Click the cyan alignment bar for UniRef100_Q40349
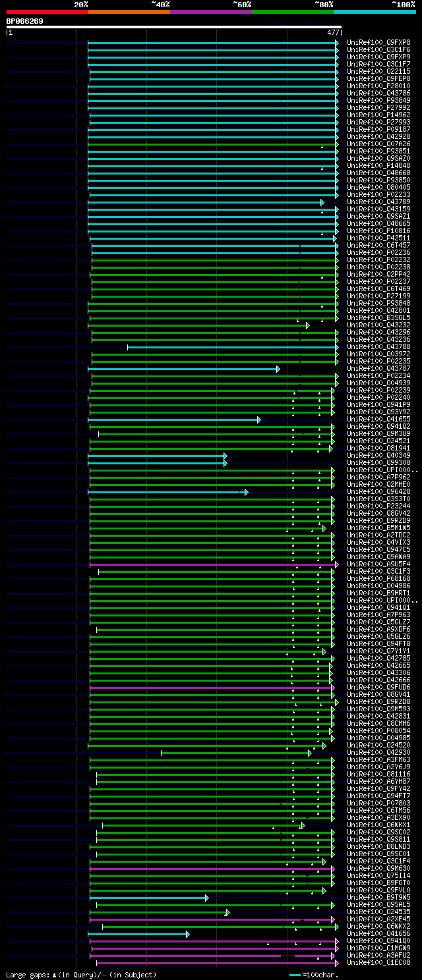422x980 pixels. click(x=157, y=456)
